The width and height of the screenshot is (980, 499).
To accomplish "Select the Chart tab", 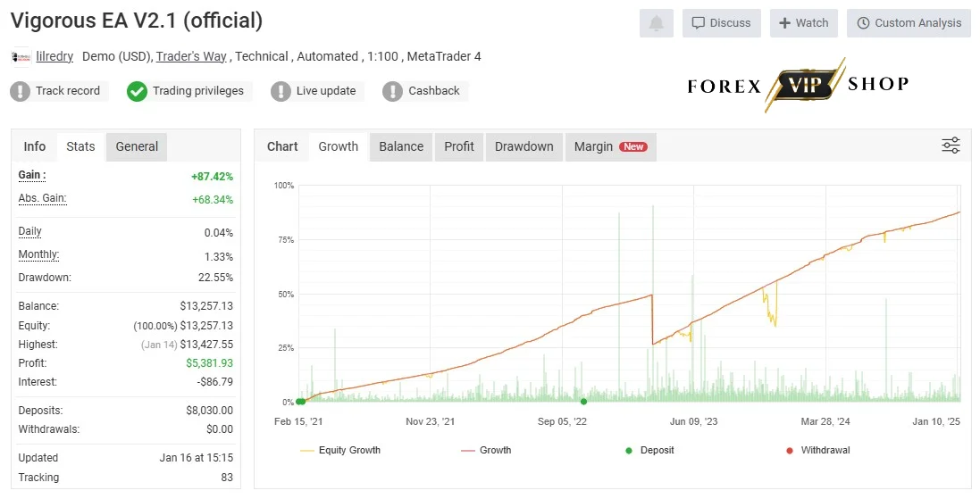I will [282, 146].
